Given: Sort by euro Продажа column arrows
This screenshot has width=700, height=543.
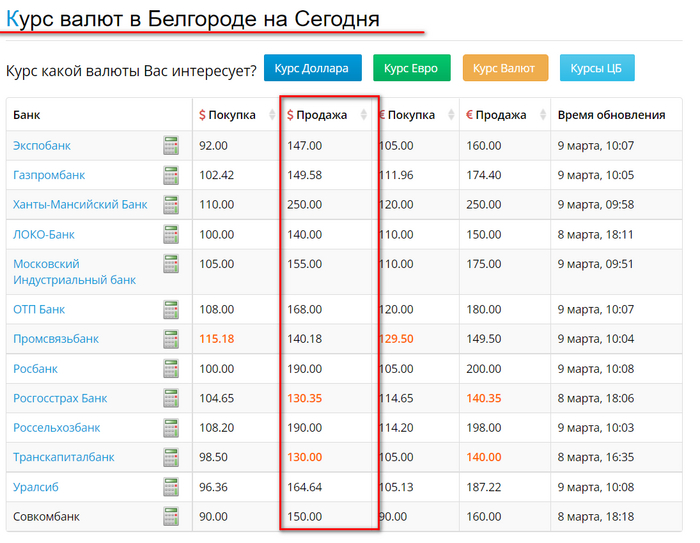Looking at the screenshot, I should (x=543, y=115).
